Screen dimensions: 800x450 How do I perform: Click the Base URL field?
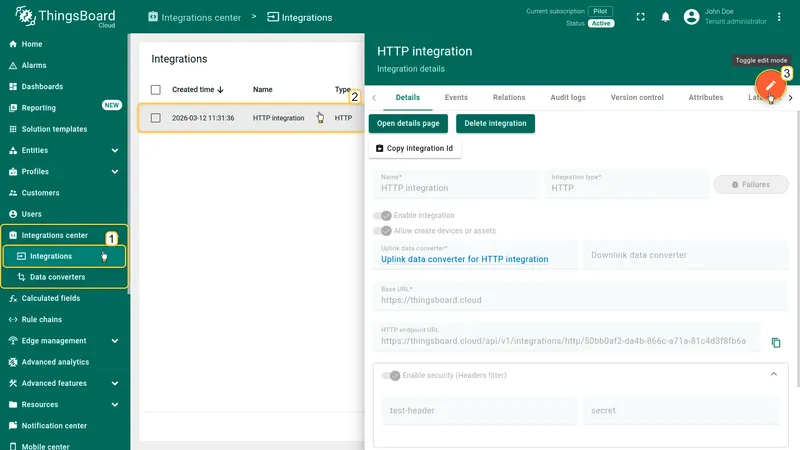click(581, 296)
